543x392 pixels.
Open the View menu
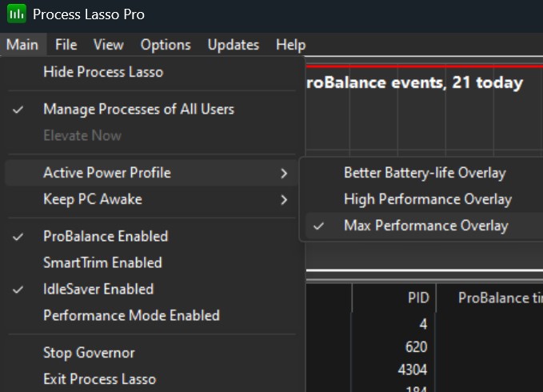(x=108, y=45)
